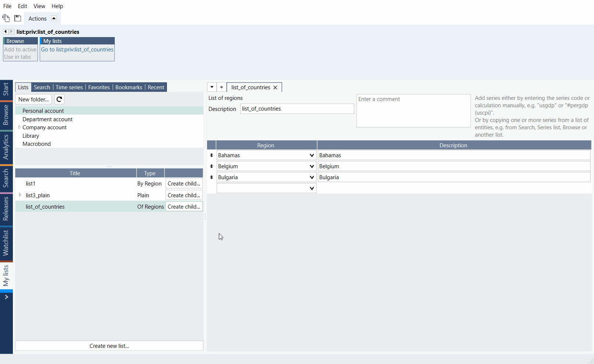Screen dimensions: 594x364
Task: Click the refresh icon beside New folder
Action: pyautogui.click(x=59, y=99)
